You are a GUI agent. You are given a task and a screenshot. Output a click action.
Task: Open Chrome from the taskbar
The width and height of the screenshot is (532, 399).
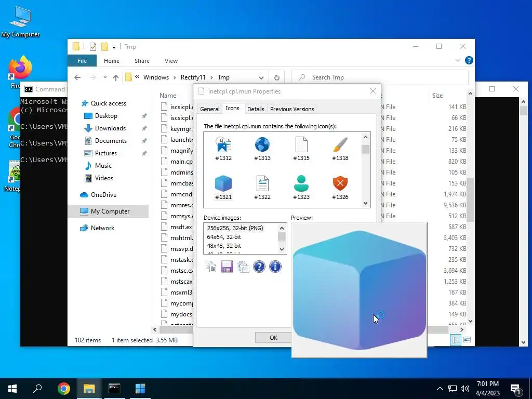pos(64,389)
